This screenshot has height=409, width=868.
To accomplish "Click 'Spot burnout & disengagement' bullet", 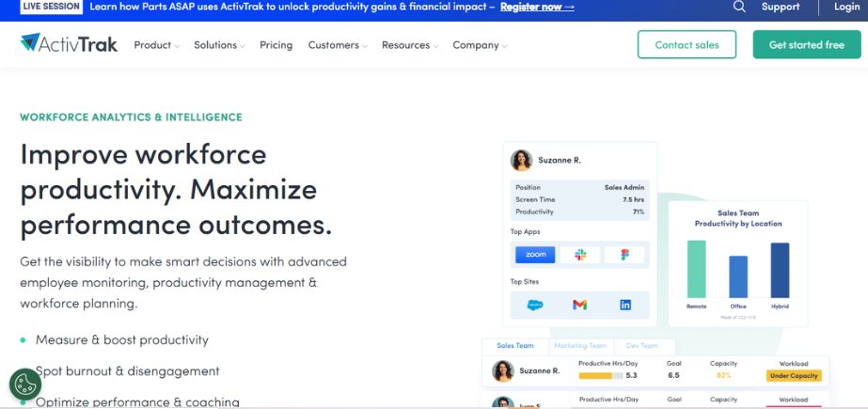I will pos(127,370).
